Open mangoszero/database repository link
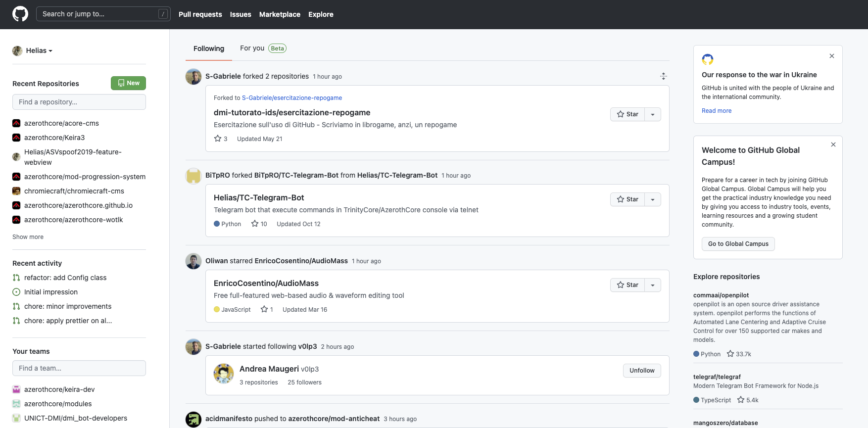This screenshot has width=868, height=428. 725,423
